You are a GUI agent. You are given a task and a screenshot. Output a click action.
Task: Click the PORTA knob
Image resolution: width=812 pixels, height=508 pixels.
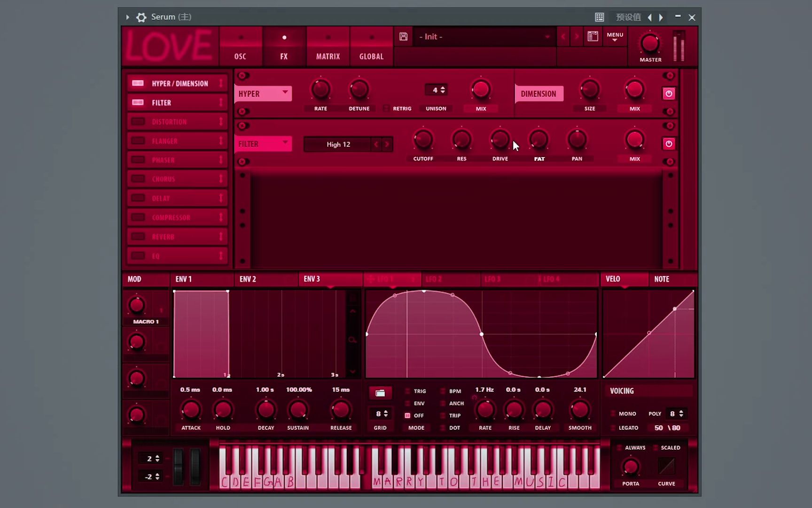pyautogui.click(x=630, y=467)
